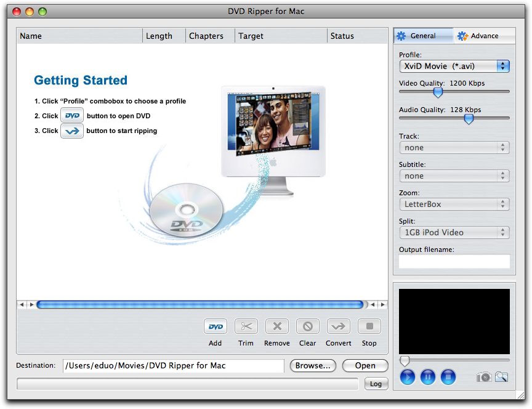Click the Convert arrow icon
The image size is (532, 409).
(338, 326)
